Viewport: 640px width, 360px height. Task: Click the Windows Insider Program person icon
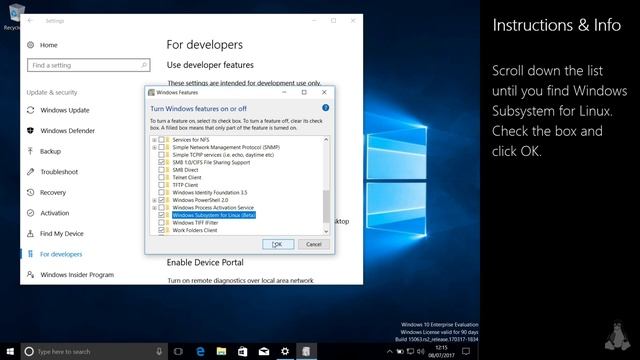pyautogui.click(x=31, y=274)
